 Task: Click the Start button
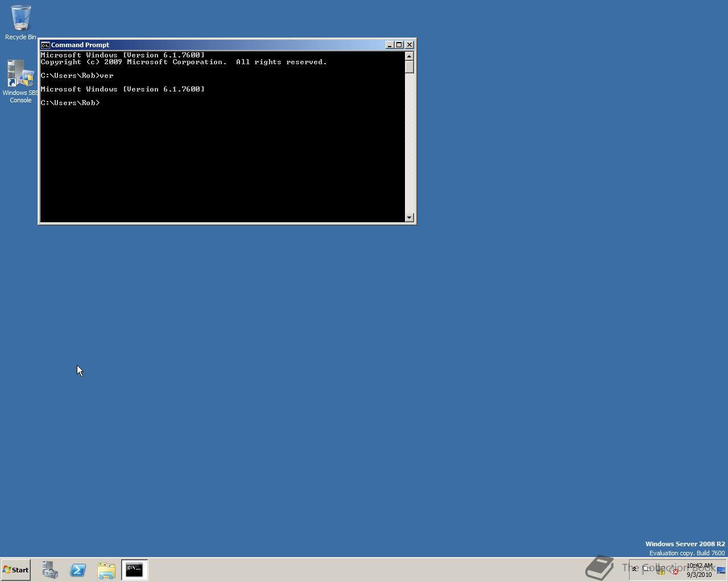pyautogui.click(x=15, y=569)
